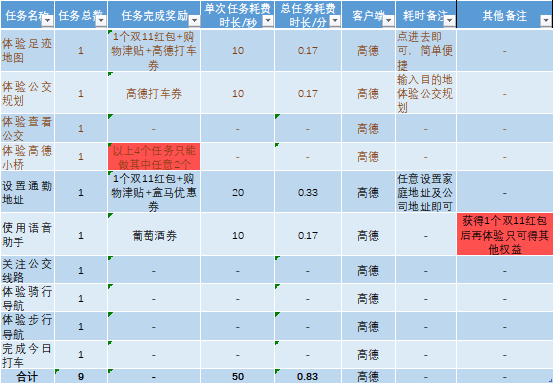
Task: Click the 高德 client cell in 使用语音助手 row
Action: pyautogui.click(x=368, y=235)
